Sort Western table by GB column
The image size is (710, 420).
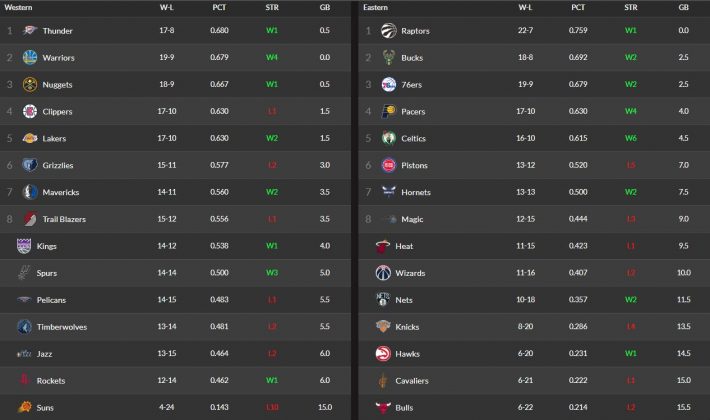325,7
